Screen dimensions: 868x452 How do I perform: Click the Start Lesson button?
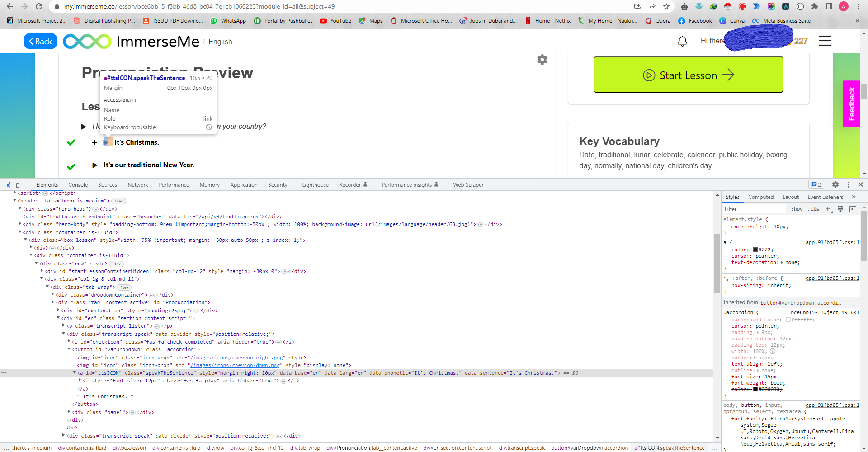(688, 75)
